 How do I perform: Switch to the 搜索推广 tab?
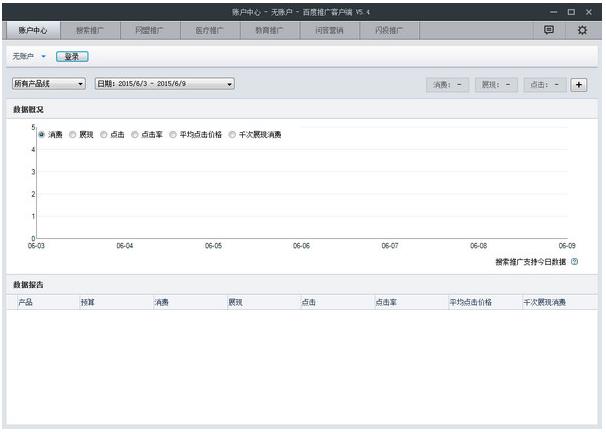(x=90, y=30)
